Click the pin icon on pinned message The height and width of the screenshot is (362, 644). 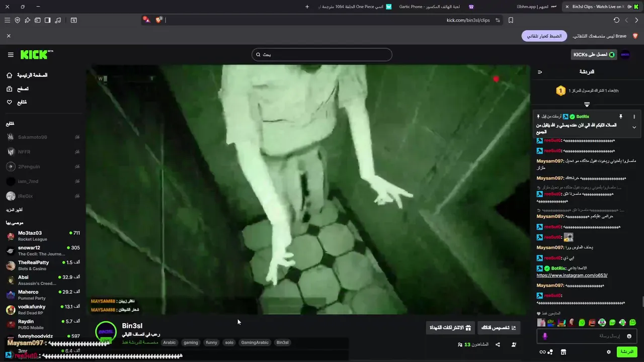point(620,117)
